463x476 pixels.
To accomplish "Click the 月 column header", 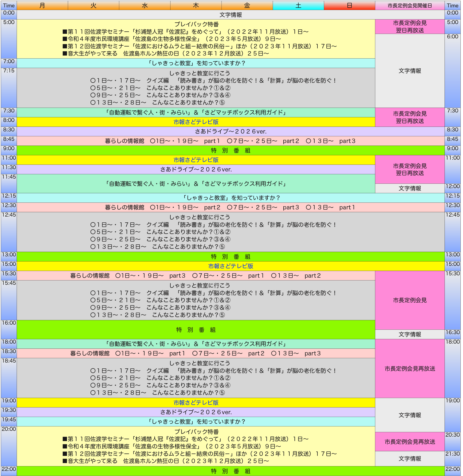I will pyautogui.click(x=42, y=5).
